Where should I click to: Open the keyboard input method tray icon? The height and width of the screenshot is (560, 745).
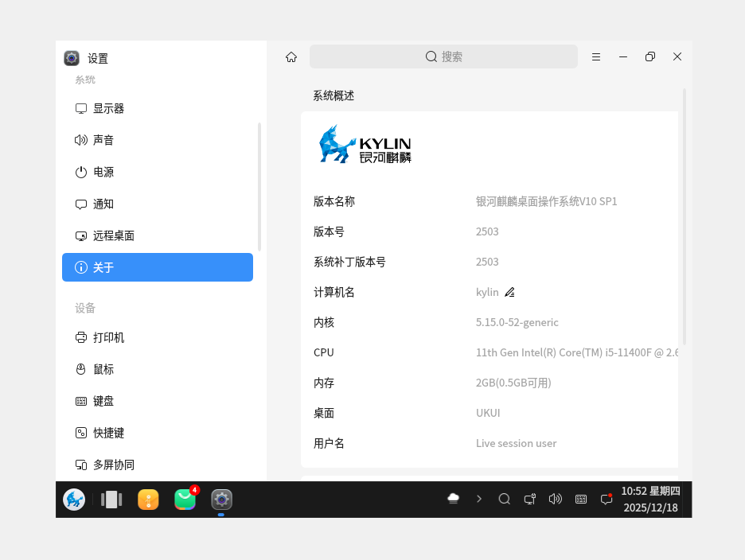click(x=580, y=499)
